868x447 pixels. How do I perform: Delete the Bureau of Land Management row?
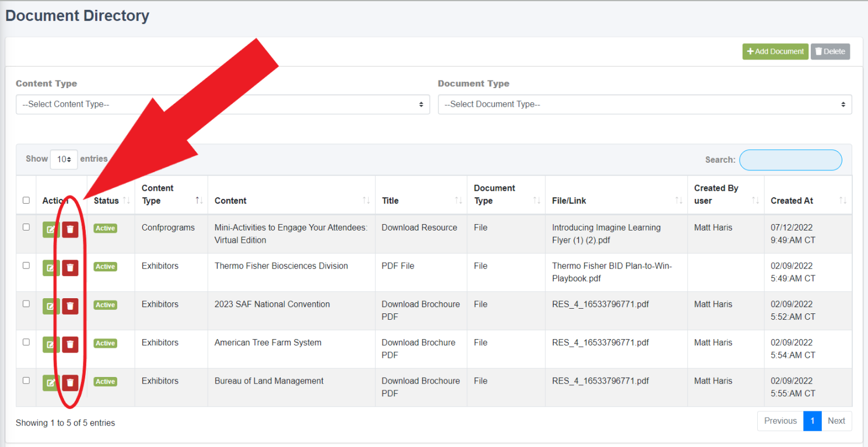[70, 383]
